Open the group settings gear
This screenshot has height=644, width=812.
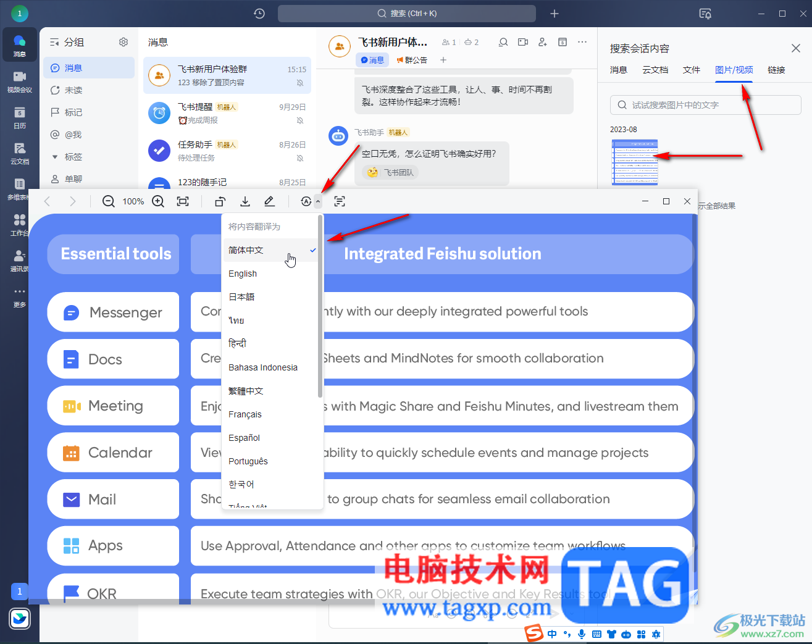tap(123, 42)
